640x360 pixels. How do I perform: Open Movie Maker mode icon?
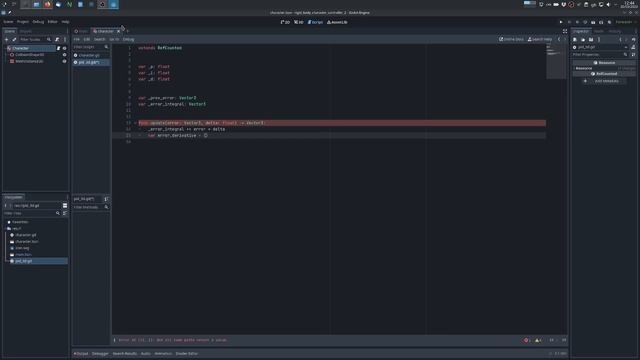[609, 22]
